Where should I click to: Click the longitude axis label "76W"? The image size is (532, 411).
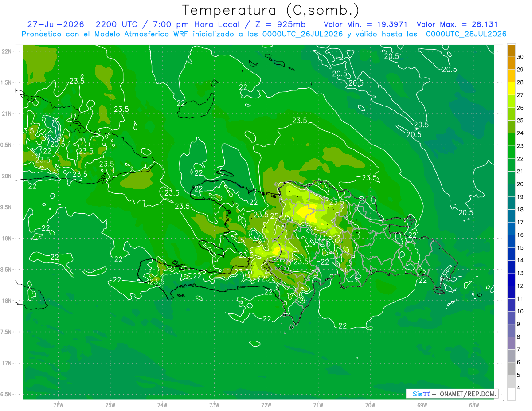click(58, 405)
